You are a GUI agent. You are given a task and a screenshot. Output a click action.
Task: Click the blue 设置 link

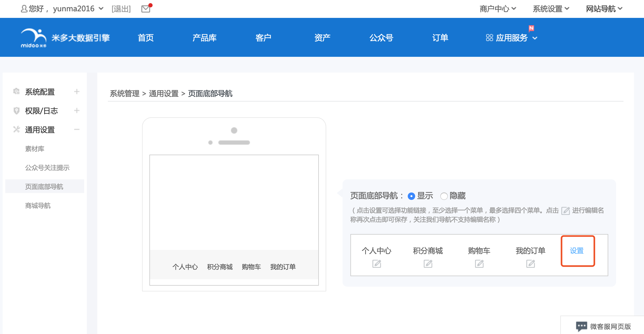(x=577, y=251)
